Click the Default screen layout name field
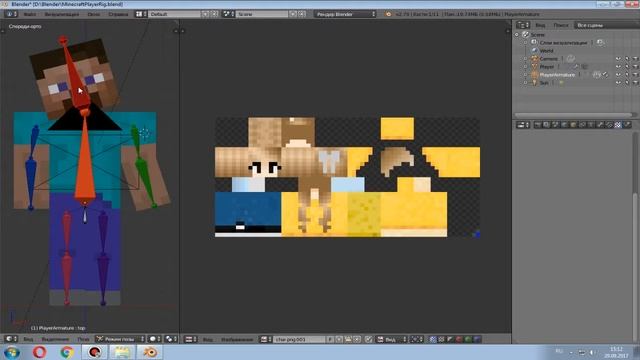The width and height of the screenshot is (640, 360). (x=175, y=14)
